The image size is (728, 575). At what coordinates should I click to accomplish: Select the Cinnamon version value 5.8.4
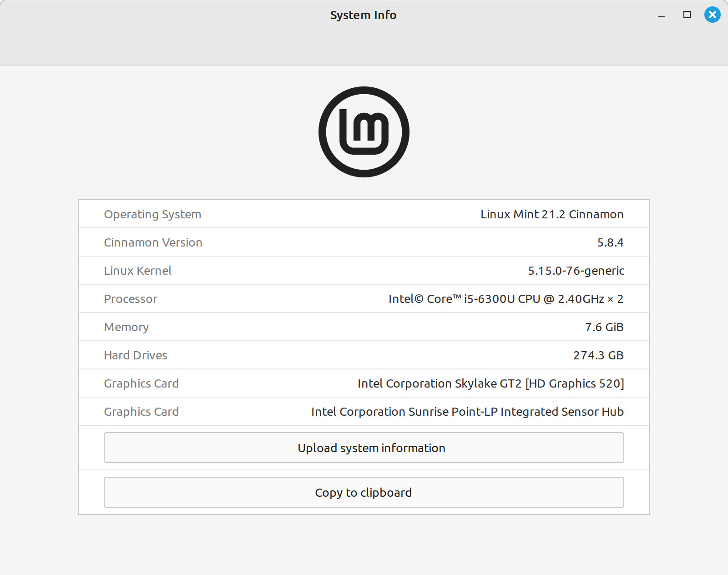click(610, 242)
